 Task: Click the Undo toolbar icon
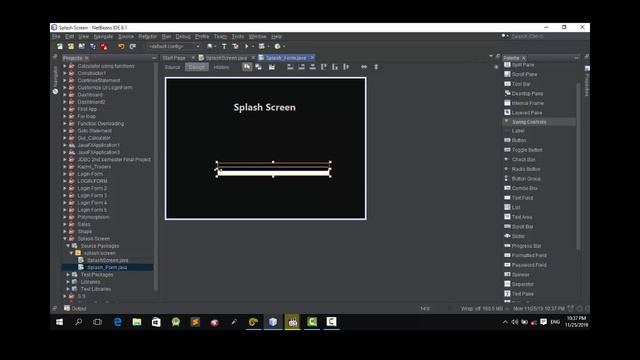121,47
